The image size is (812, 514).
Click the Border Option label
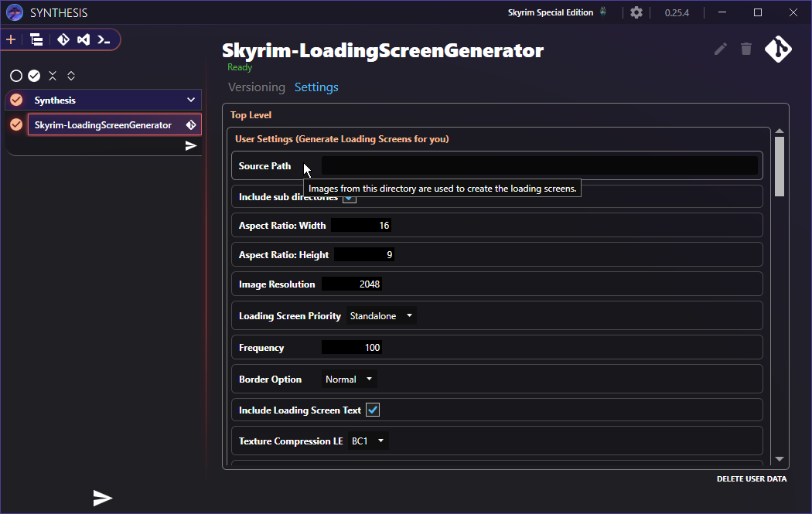(271, 380)
